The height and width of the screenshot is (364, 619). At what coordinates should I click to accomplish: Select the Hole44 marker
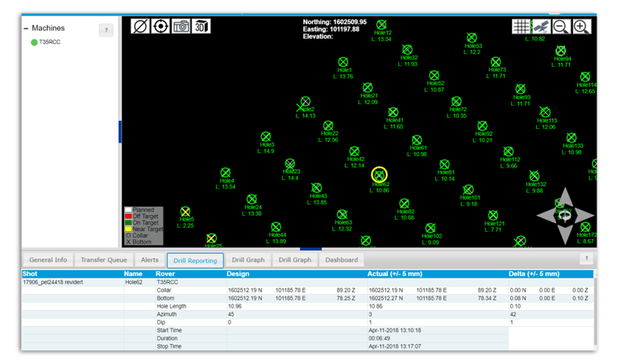pyautogui.click(x=276, y=227)
